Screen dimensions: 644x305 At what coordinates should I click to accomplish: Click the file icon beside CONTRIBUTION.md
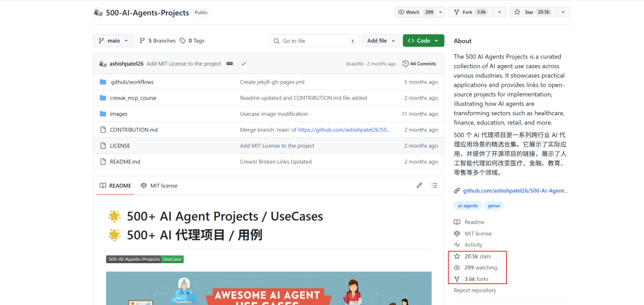103,130
